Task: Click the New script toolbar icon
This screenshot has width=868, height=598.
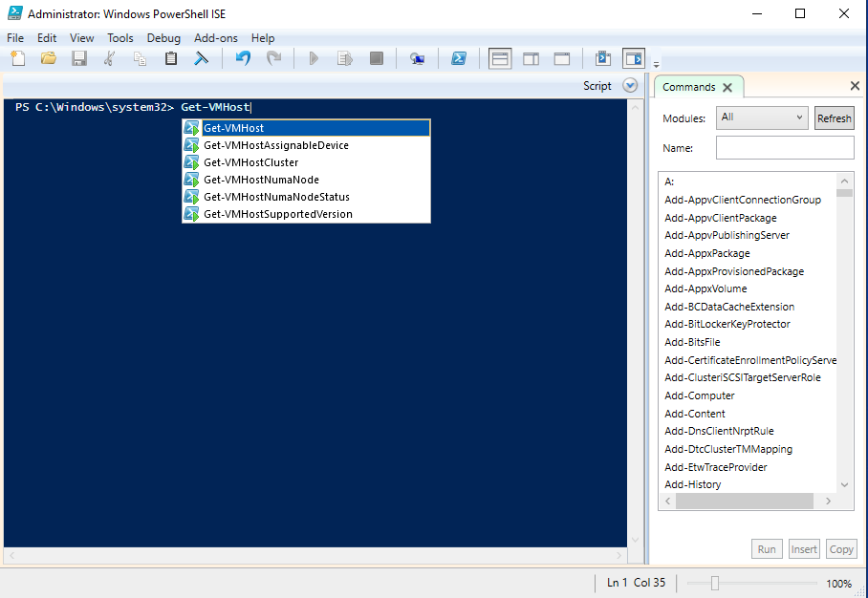Action: pyautogui.click(x=18, y=58)
